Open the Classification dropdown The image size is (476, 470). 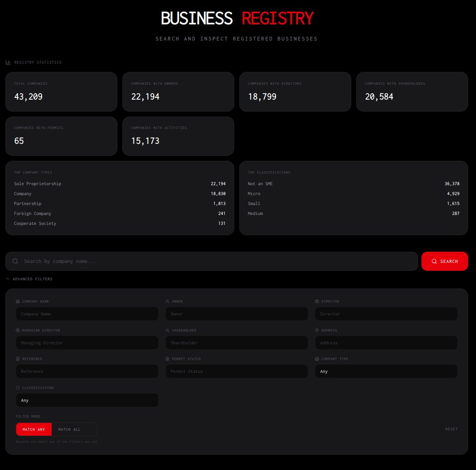[87, 400]
